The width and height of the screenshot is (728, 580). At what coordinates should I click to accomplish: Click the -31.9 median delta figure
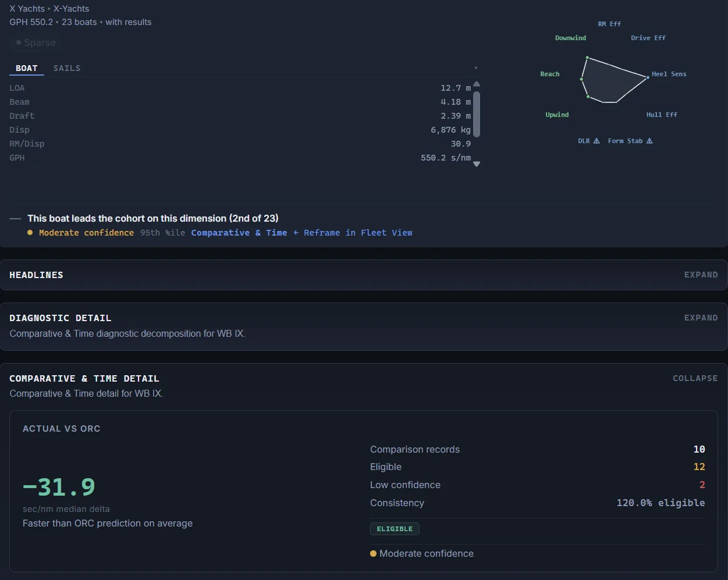(59, 487)
